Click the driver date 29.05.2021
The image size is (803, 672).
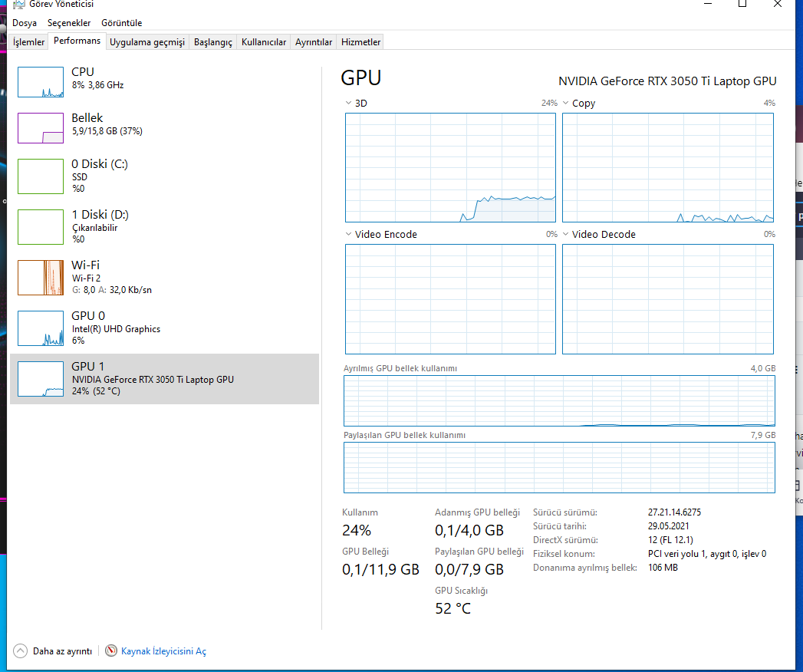(x=668, y=526)
